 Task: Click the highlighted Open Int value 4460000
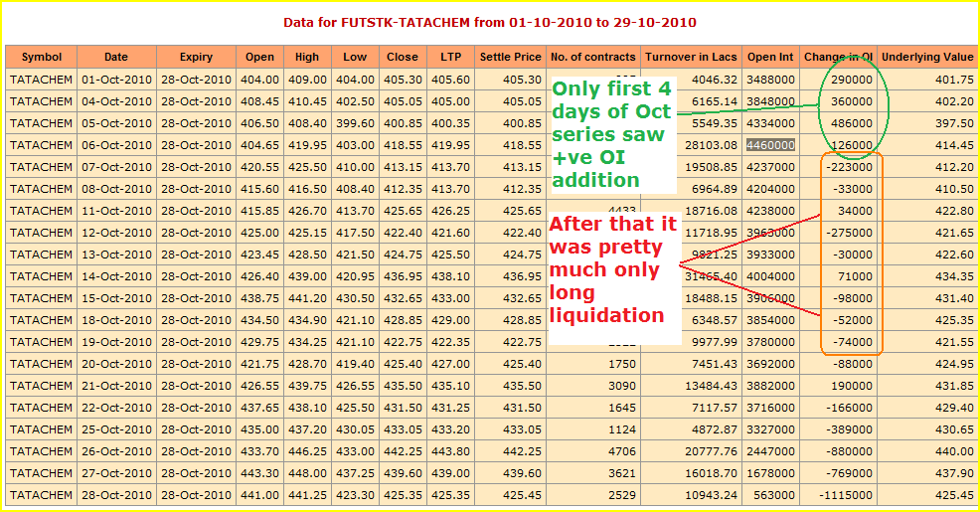pyautogui.click(x=770, y=145)
